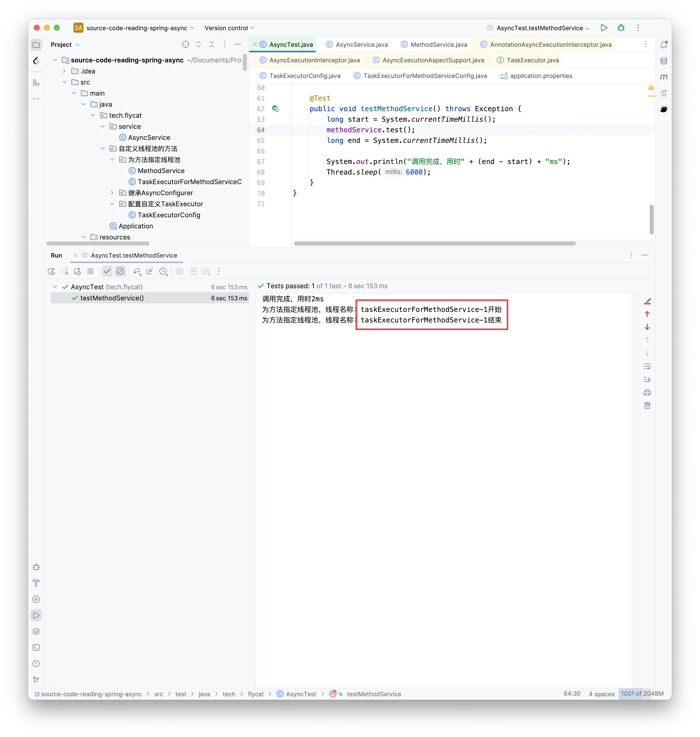Screen dimensions: 700x737
Task: Switch to AsyncService.java tab
Action: tap(357, 45)
